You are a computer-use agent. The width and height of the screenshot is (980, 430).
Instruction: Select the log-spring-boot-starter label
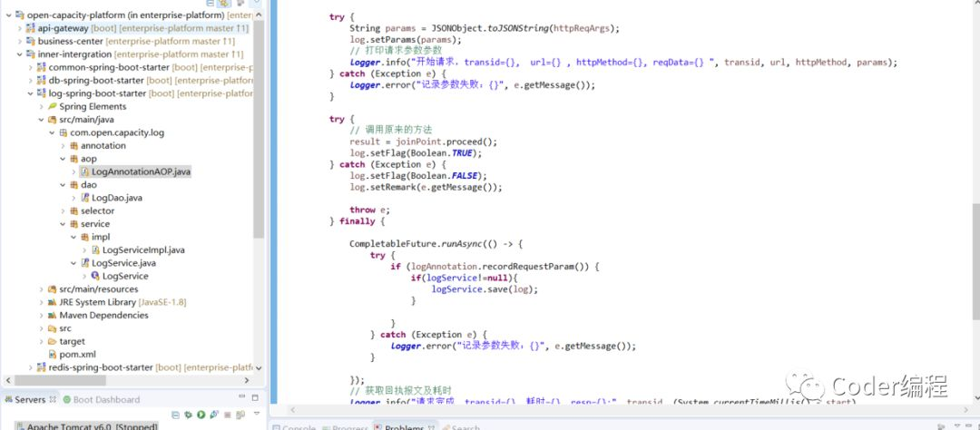(97, 93)
